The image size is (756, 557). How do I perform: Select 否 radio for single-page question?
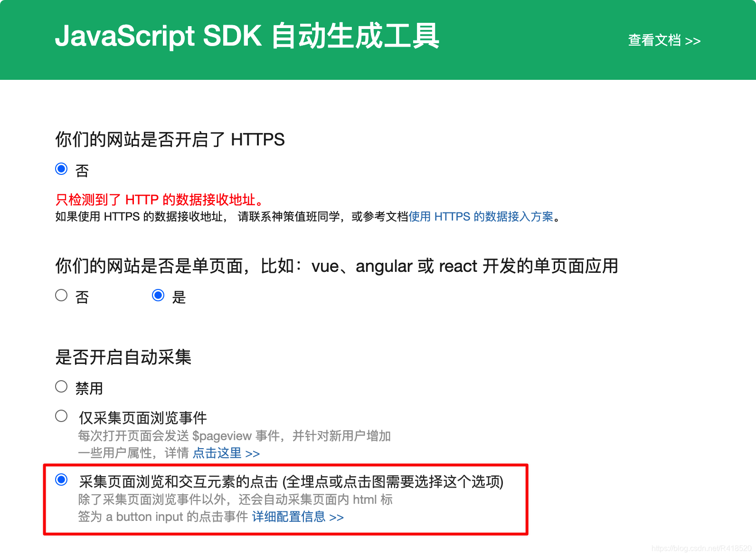pyautogui.click(x=61, y=295)
